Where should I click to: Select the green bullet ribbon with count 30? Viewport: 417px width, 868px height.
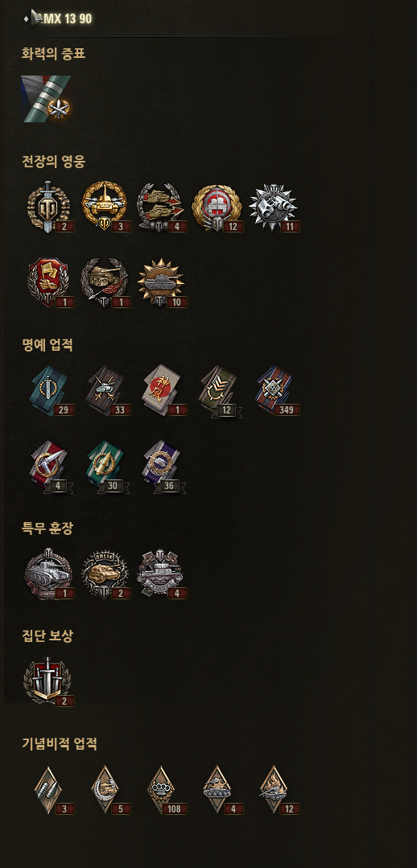coord(106,466)
